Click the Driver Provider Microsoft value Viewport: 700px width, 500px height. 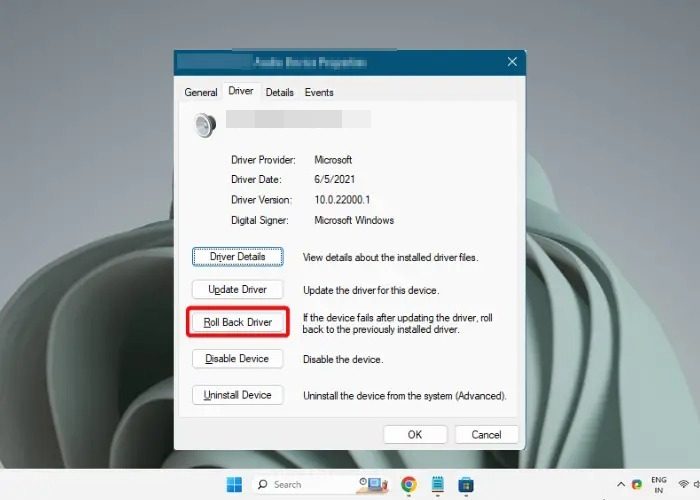[x=333, y=160]
